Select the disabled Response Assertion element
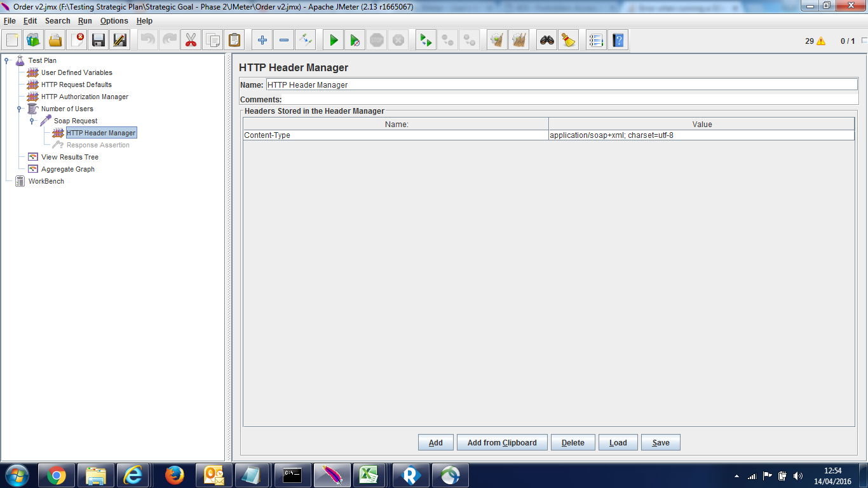 [x=98, y=145]
